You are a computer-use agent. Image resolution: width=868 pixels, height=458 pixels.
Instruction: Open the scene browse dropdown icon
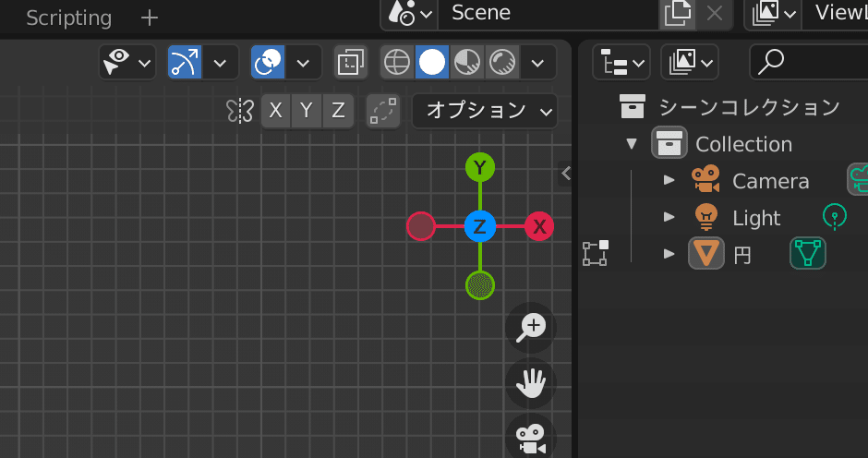click(410, 13)
